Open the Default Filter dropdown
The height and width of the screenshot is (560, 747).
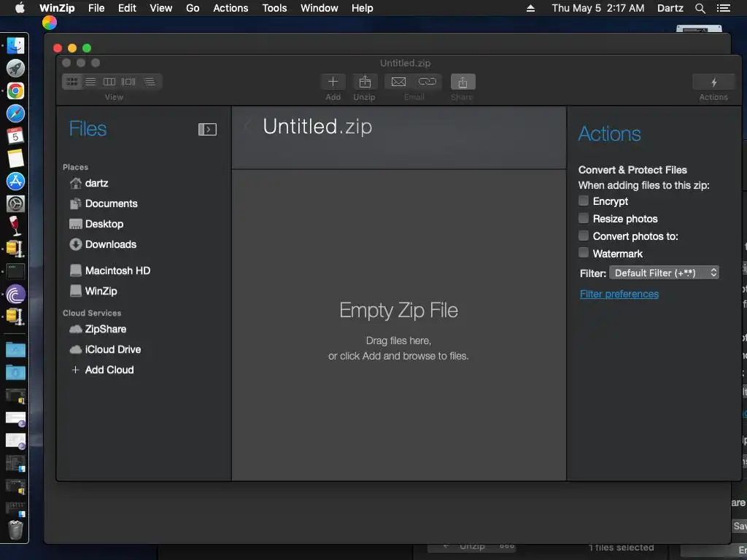coord(664,273)
